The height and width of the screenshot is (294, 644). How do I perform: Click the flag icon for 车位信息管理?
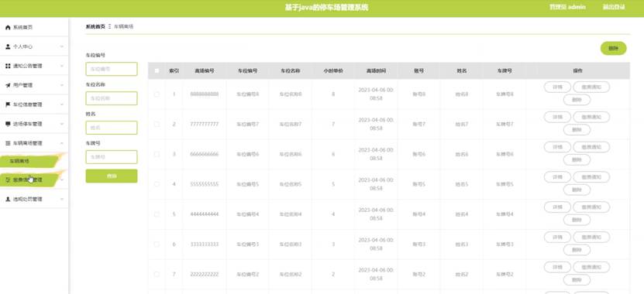(8, 104)
